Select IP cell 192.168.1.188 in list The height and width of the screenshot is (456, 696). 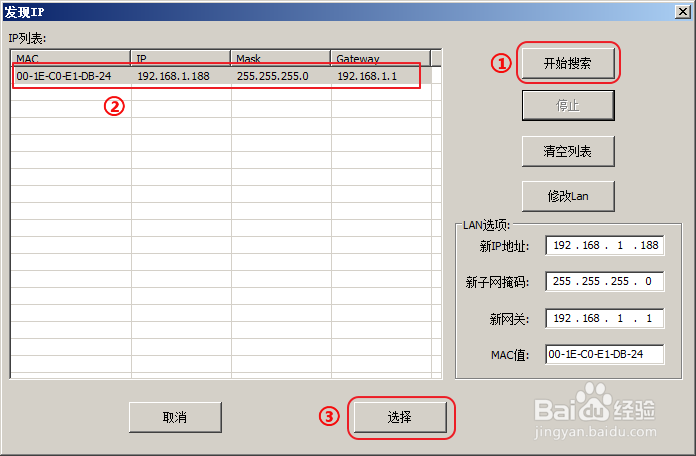pos(173,76)
